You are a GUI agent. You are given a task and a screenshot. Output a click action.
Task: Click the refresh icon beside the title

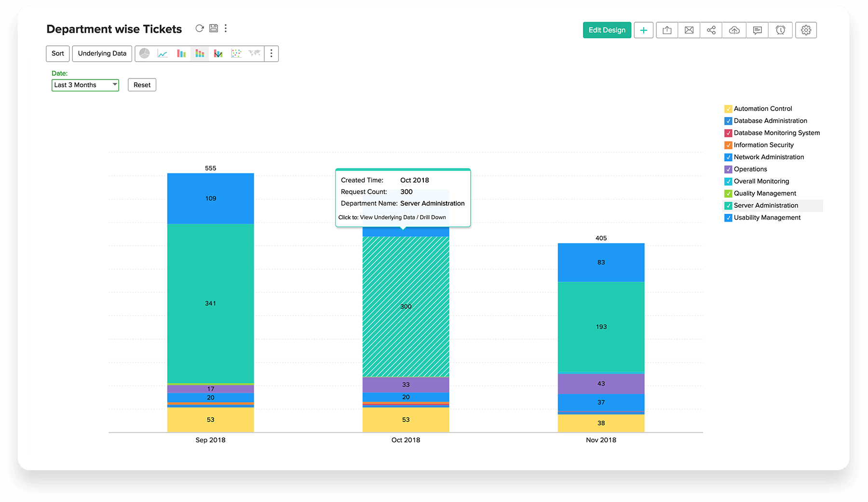pyautogui.click(x=199, y=28)
